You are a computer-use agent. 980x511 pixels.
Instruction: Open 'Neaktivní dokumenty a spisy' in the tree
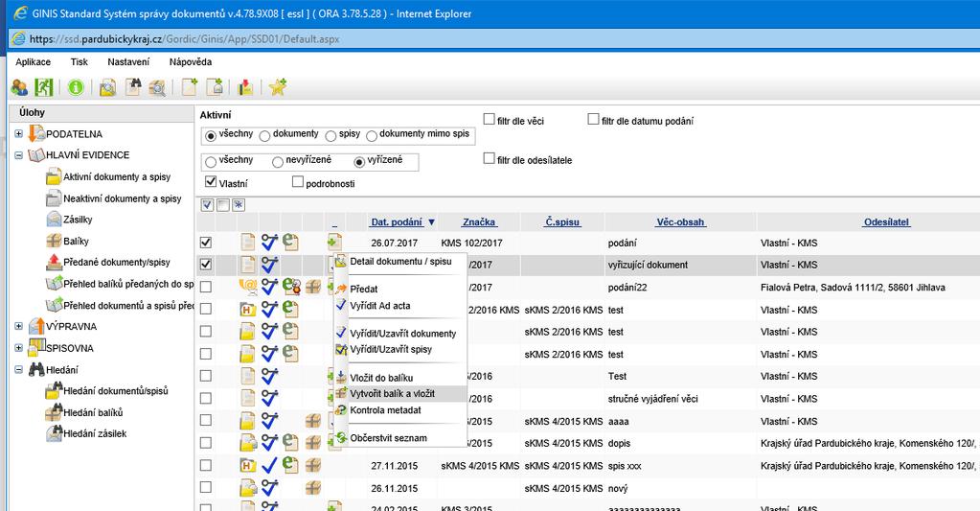(x=123, y=198)
